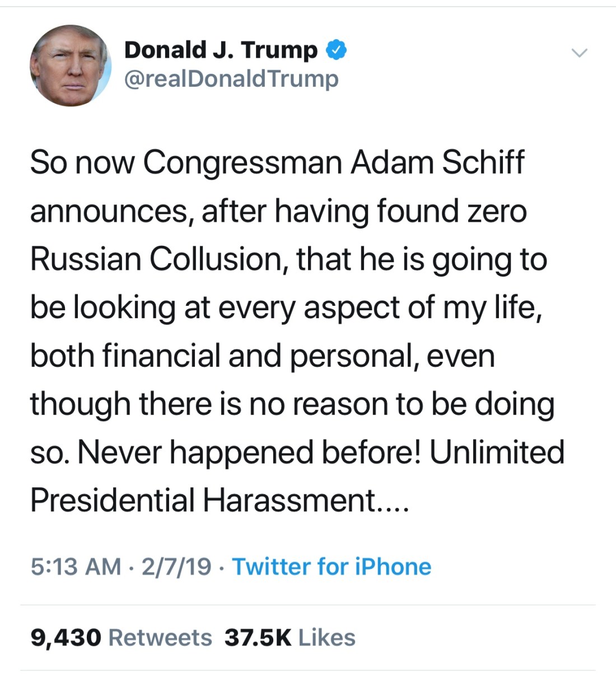The image size is (616, 681).
Task: Click the Retweets label
Action: pyautogui.click(x=160, y=637)
